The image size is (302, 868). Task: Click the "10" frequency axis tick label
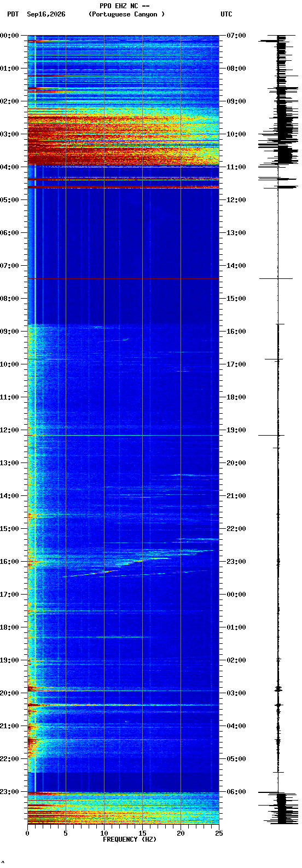pos(104,833)
